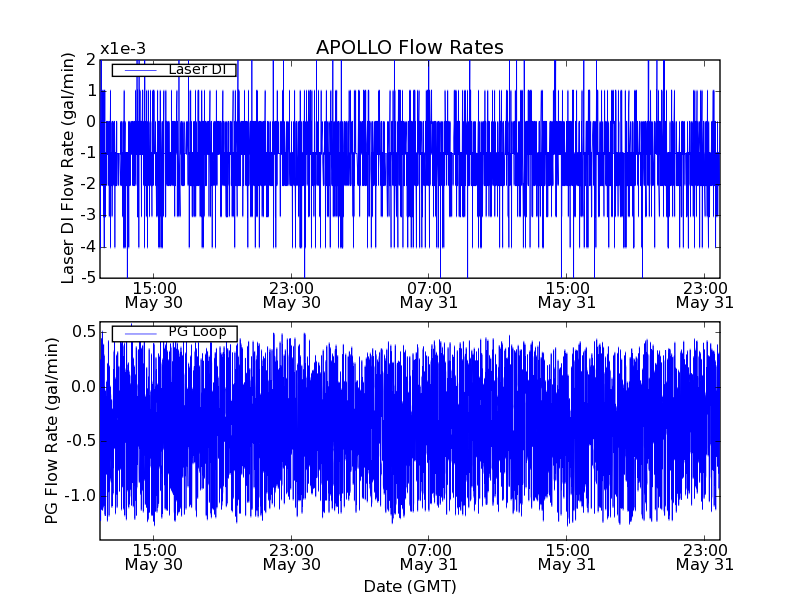Viewport: 800px width, 600px height.
Task: Pick the 23:00 May 30 tick on top plot
Action: tap(291, 294)
